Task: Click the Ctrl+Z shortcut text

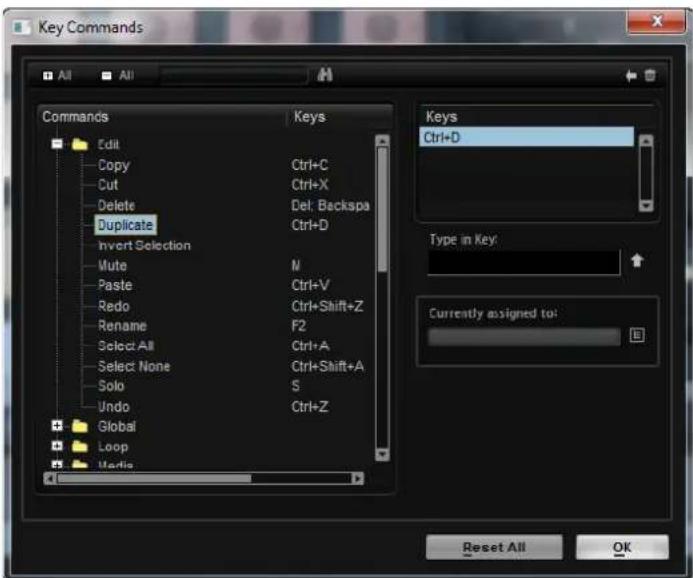Action: [x=310, y=407]
